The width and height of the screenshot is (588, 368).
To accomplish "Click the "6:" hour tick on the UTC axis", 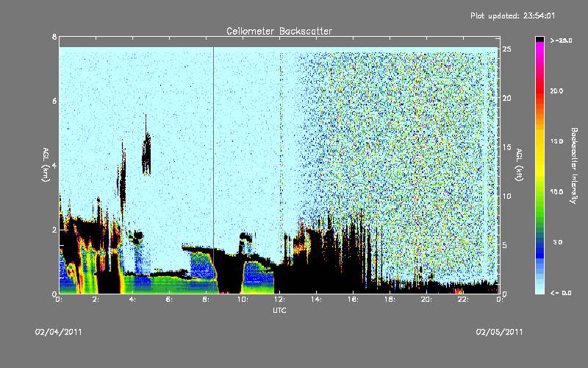I will pyautogui.click(x=169, y=300).
